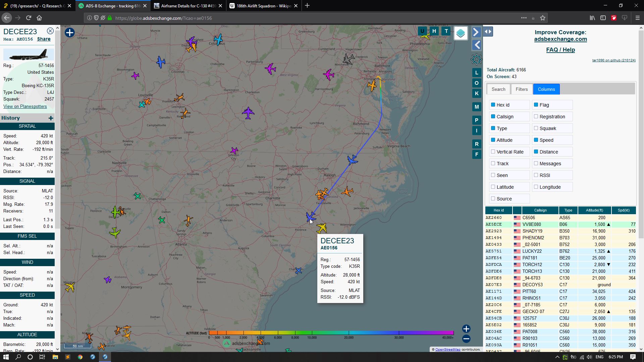The height and width of the screenshot is (362, 644).
Task: Click the H map toggle button
Action: pyautogui.click(x=434, y=31)
